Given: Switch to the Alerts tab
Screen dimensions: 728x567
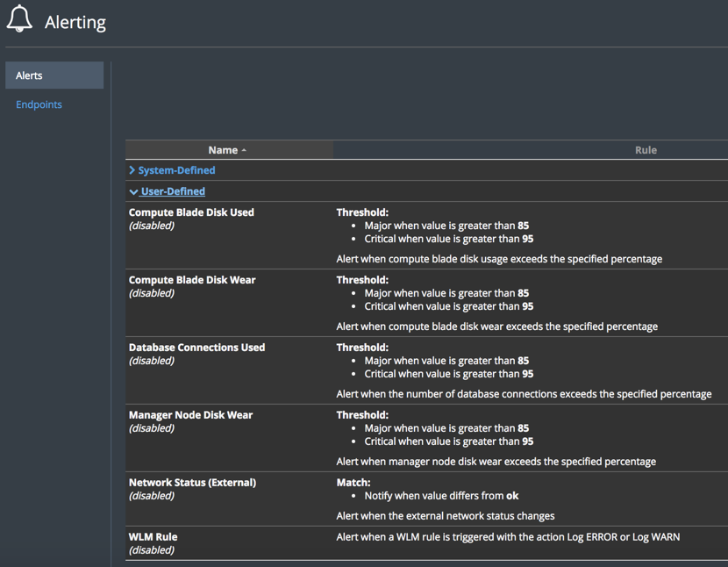Looking at the screenshot, I should click(54, 75).
